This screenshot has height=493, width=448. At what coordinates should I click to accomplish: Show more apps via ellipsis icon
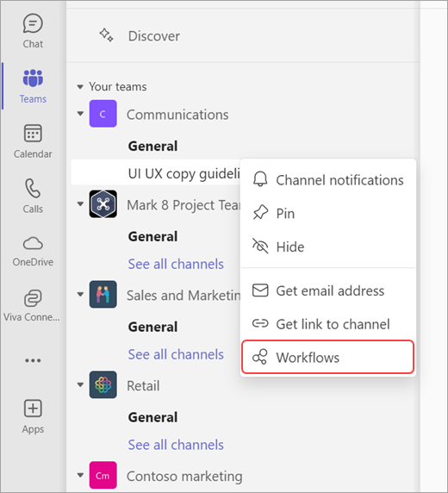click(33, 360)
